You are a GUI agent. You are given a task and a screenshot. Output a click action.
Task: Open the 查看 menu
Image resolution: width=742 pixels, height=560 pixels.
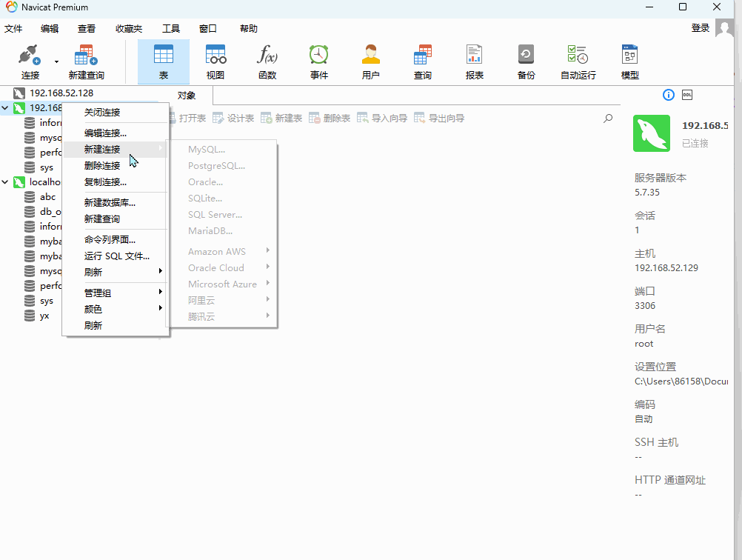pos(87,28)
